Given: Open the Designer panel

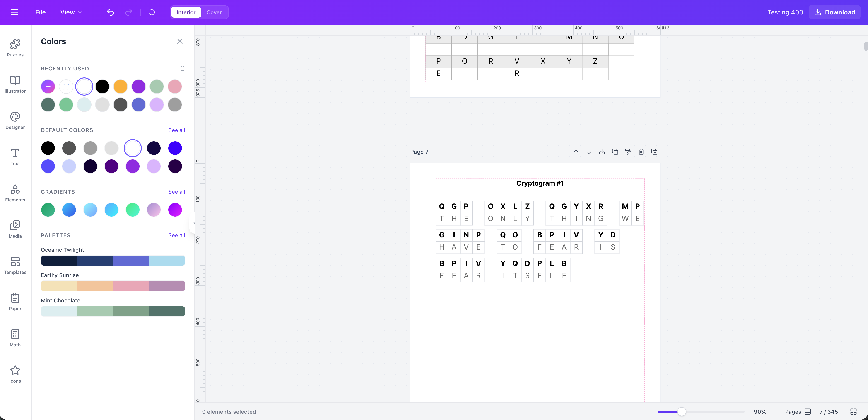Looking at the screenshot, I should [15, 120].
